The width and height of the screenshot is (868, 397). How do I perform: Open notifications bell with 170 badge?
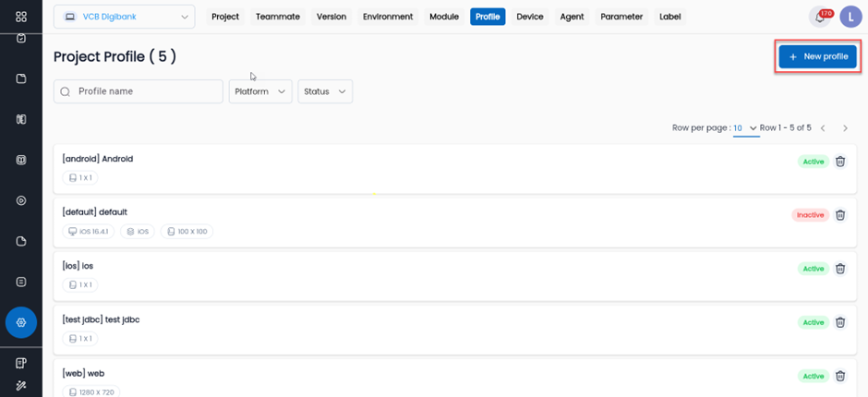(818, 17)
